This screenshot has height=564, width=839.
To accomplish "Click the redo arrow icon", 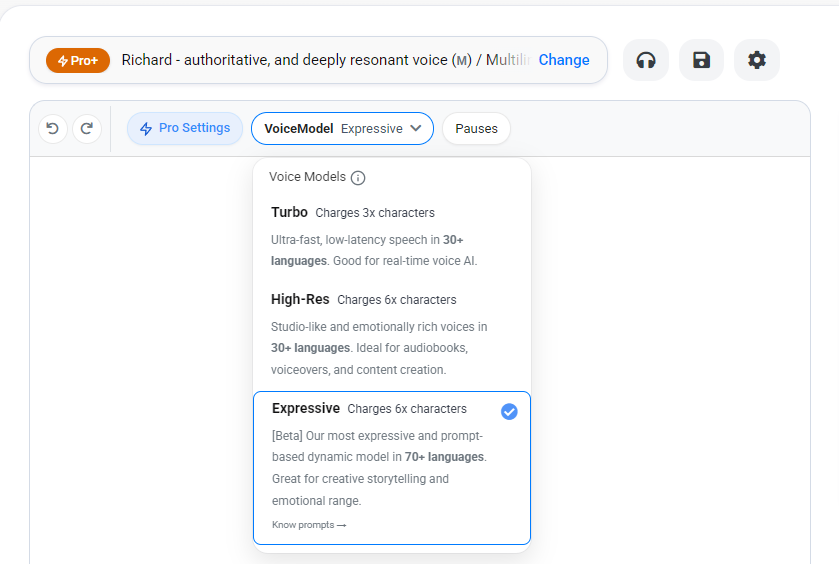I will [87, 128].
